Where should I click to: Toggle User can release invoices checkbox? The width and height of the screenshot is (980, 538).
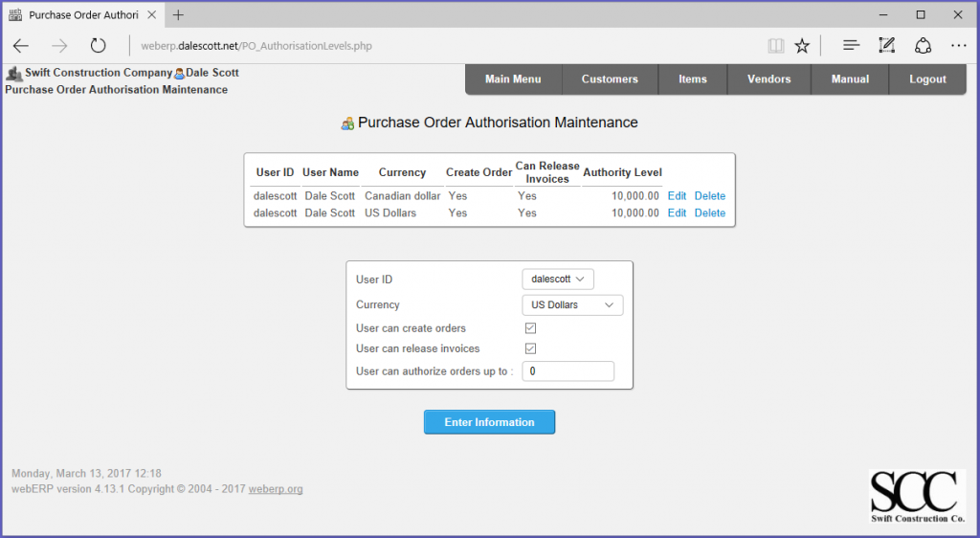[530, 348]
